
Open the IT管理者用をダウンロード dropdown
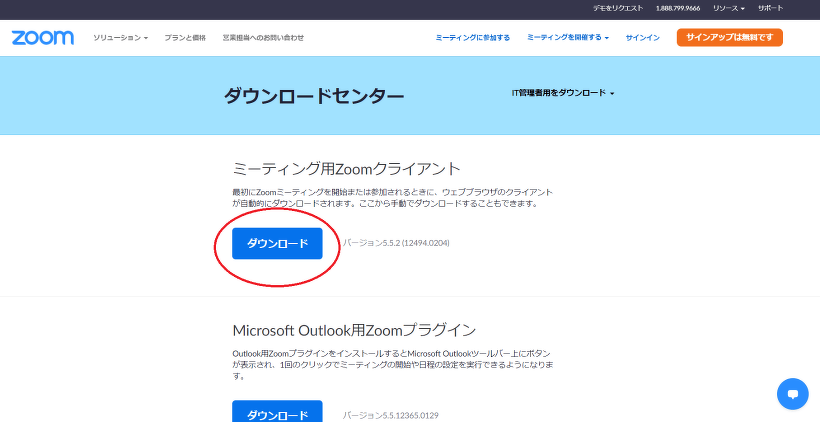[563, 93]
